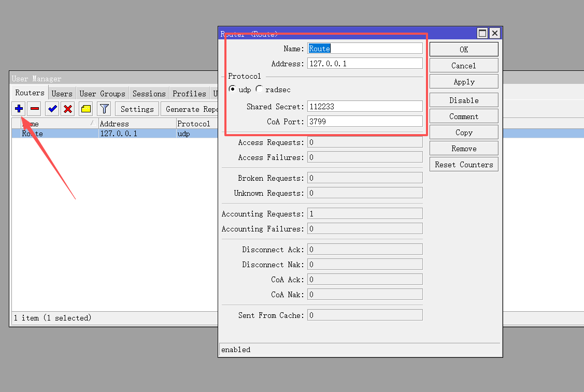Sort the list by Address column header

(137, 124)
